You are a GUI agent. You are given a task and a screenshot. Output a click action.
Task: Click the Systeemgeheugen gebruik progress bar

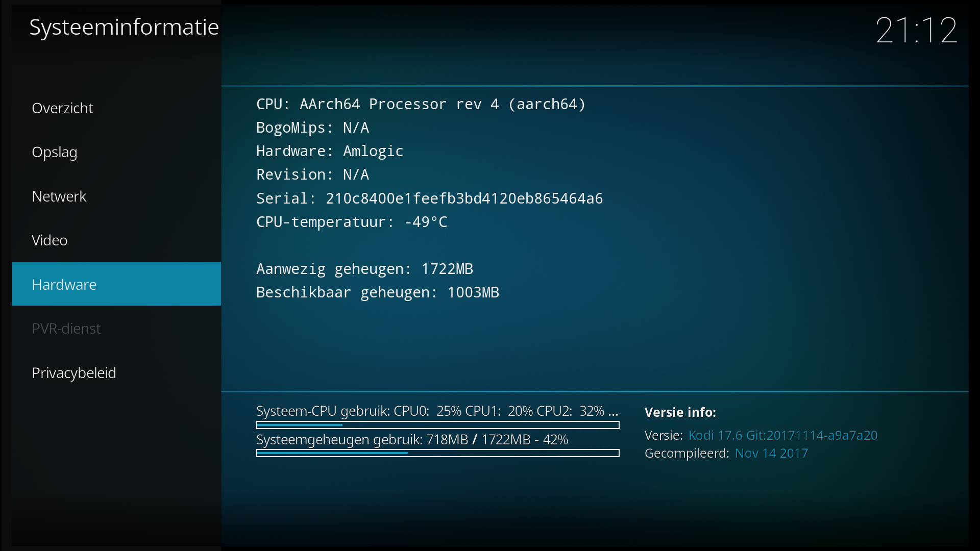point(437,453)
